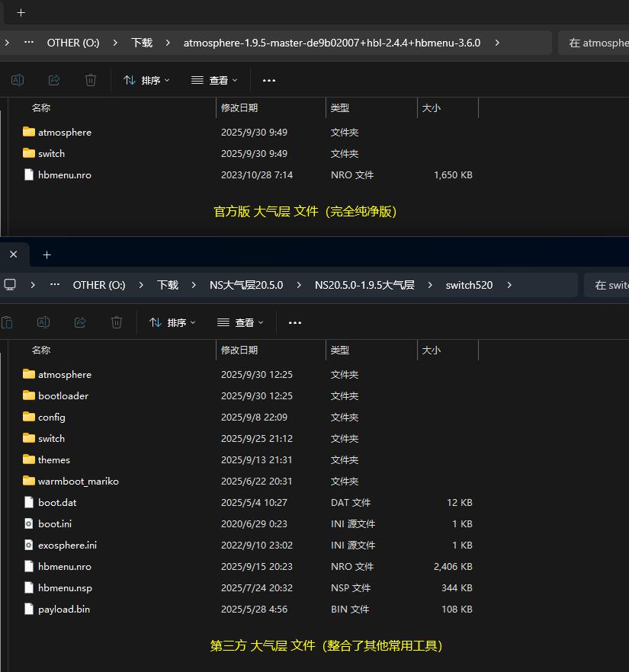The width and height of the screenshot is (629, 672).
Task: Select the payload.bin file
Action: click(63, 609)
